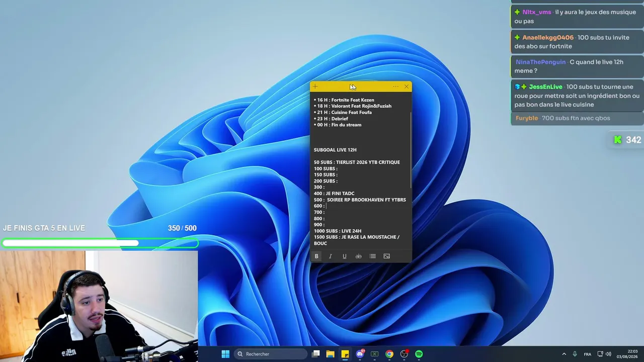
Task: Place cursor on the "100 SUBS :" line
Action: click(326, 168)
